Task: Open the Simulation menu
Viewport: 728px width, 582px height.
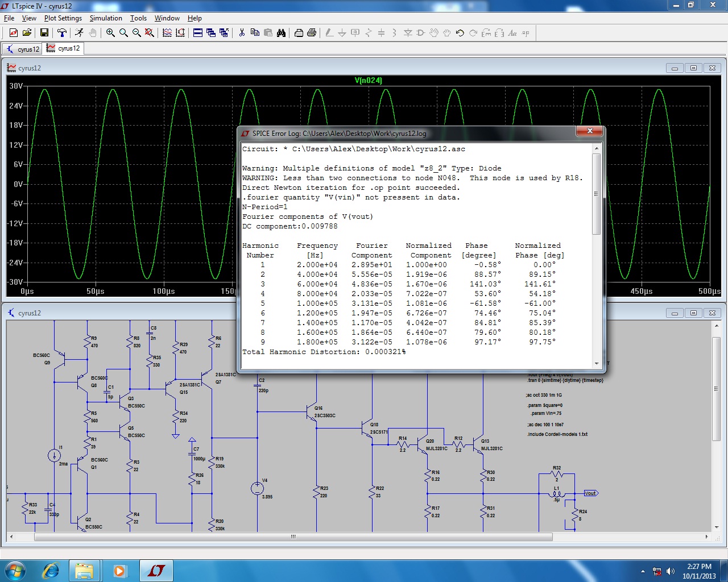Action: point(106,18)
